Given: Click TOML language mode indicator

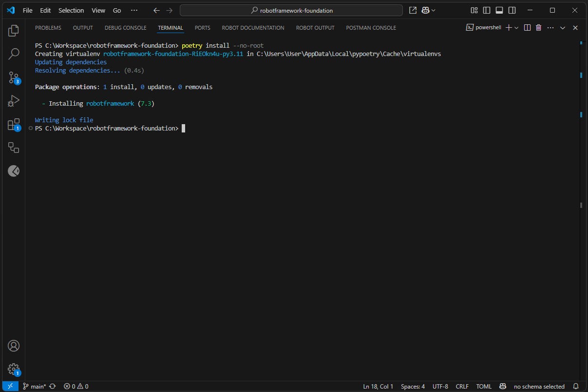Looking at the screenshot, I should [x=484, y=386].
